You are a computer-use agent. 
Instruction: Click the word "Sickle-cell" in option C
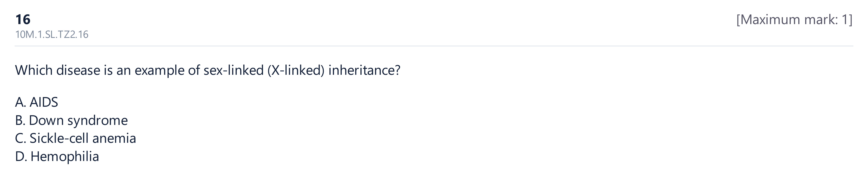coord(59,138)
